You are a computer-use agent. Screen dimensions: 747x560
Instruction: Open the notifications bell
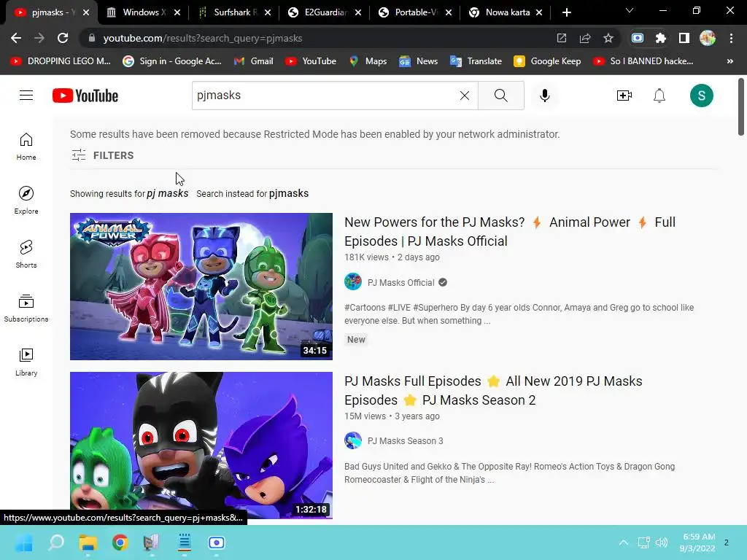click(x=659, y=96)
